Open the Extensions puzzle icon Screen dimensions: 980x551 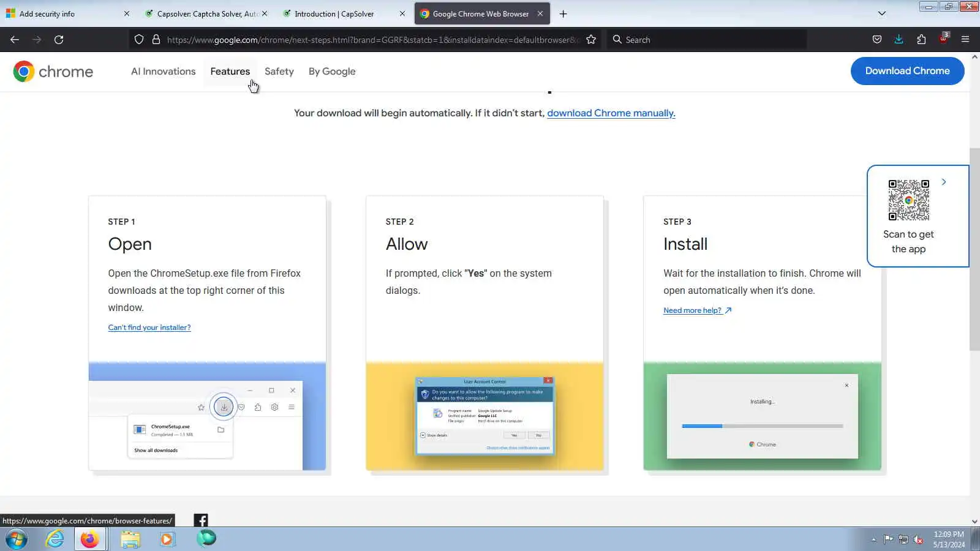click(921, 40)
